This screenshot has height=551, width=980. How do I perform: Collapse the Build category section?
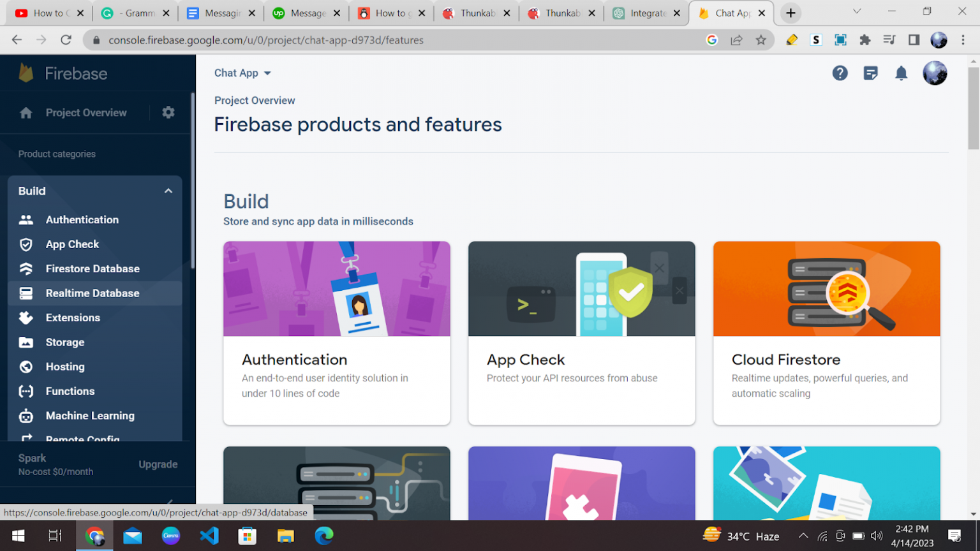[168, 190]
